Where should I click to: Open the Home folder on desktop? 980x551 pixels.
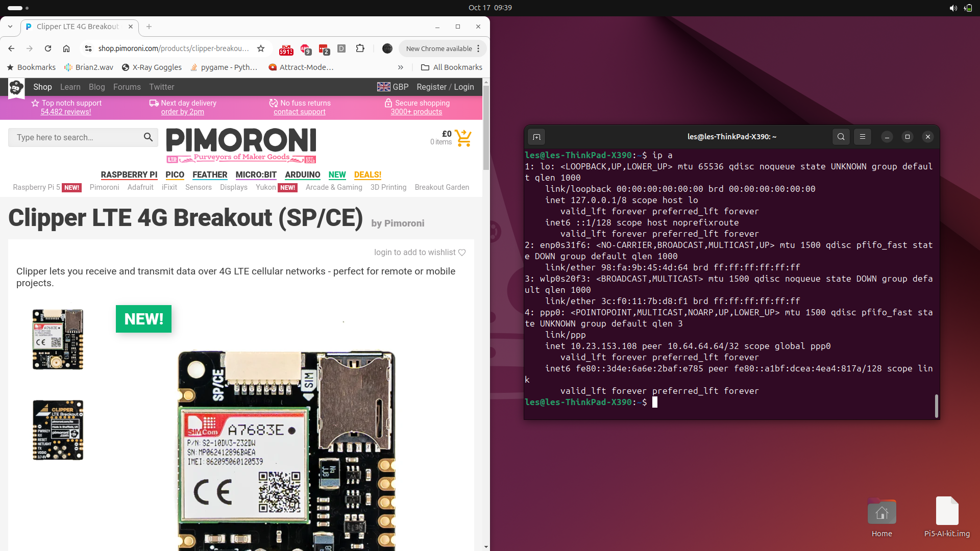tap(882, 518)
